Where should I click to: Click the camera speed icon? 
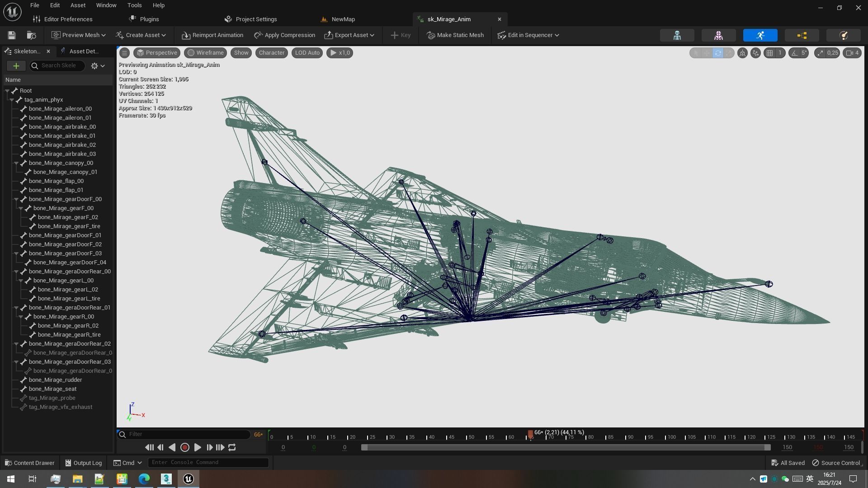pyautogui.click(x=852, y=53)
